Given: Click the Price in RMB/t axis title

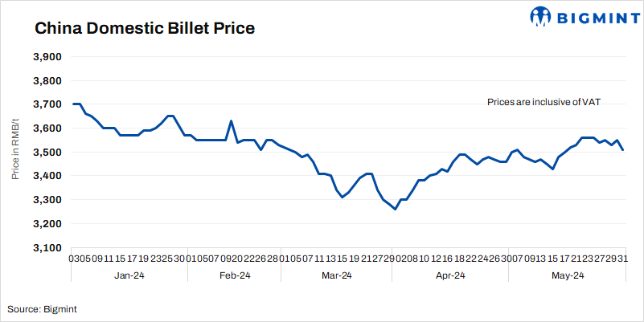Looking at the screenshot, I should [x=14, y=152].
